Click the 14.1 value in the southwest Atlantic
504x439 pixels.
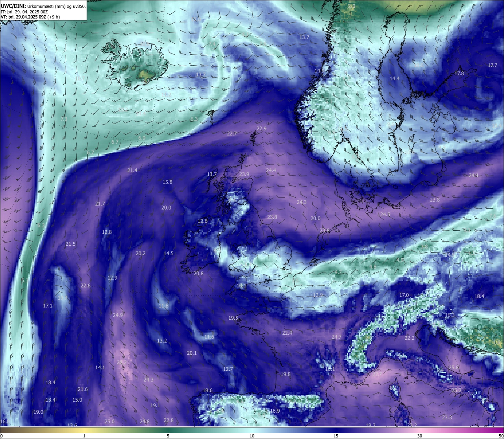click(x=100, y=368)
